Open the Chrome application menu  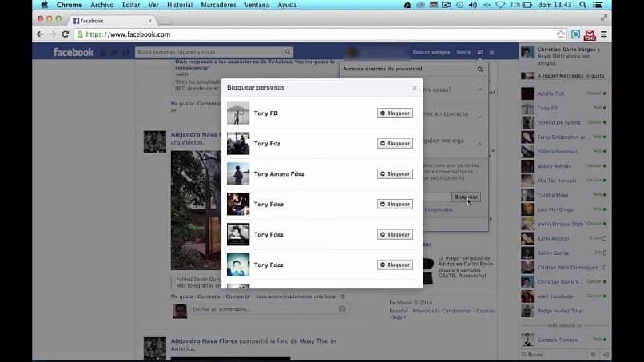69,5
